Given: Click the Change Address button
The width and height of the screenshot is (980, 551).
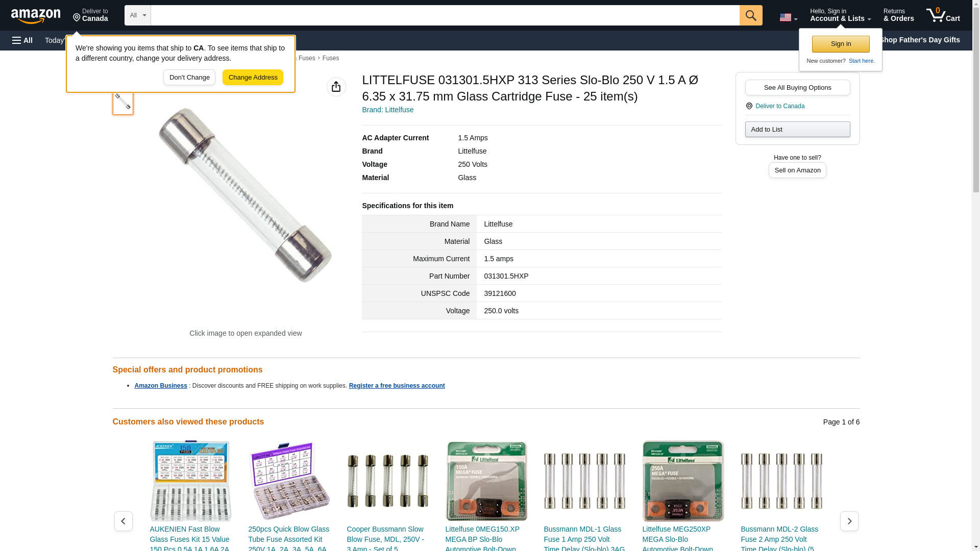Looking at the screenshot, I should 253,78.
